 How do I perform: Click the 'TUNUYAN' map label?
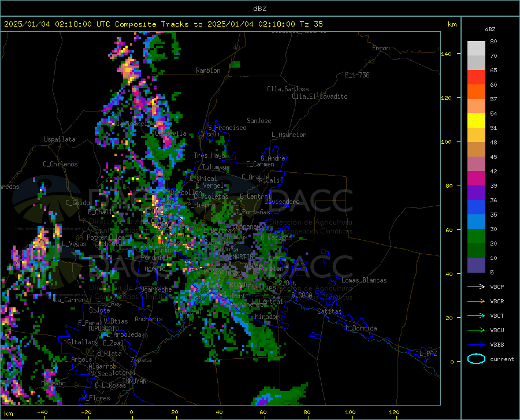(x=134, y=381)
